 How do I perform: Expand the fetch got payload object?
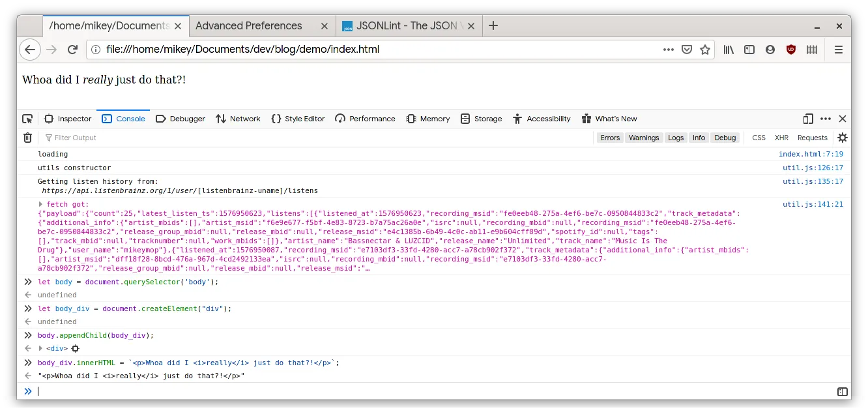(41, 205)
